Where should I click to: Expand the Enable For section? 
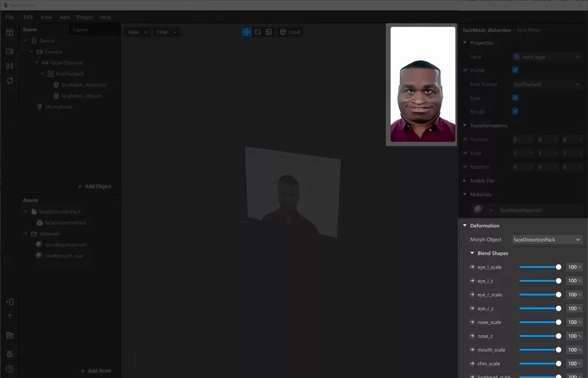tap(465, 180)
